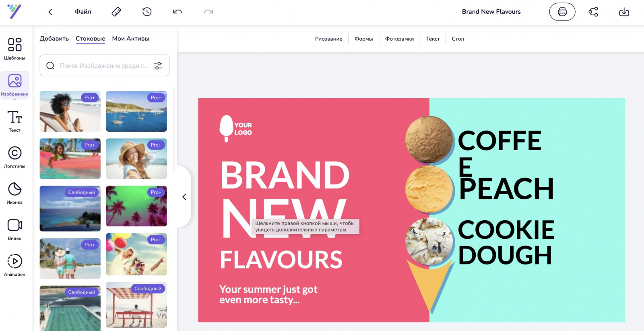The height and width of the screenshot is (331, 644).
Task: Open the Логотипы sidebar section
Action: pyautogui.click(x=14, y=157)
